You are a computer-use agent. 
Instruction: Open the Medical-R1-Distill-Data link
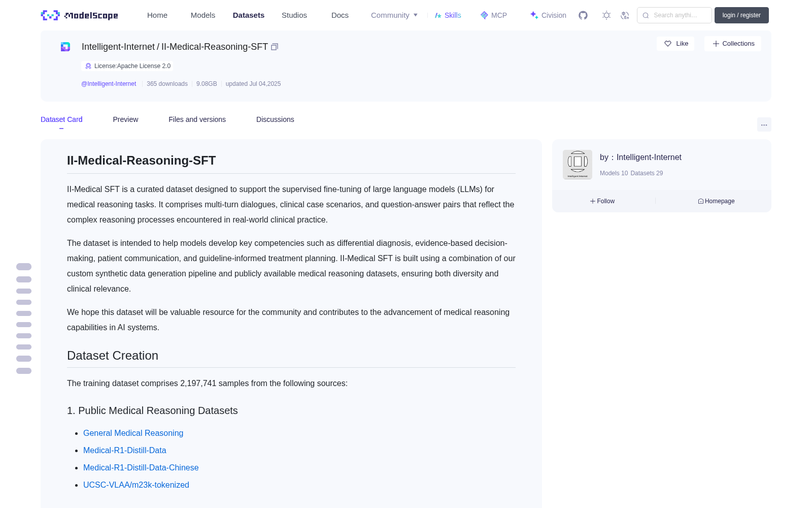pos(125,450)
